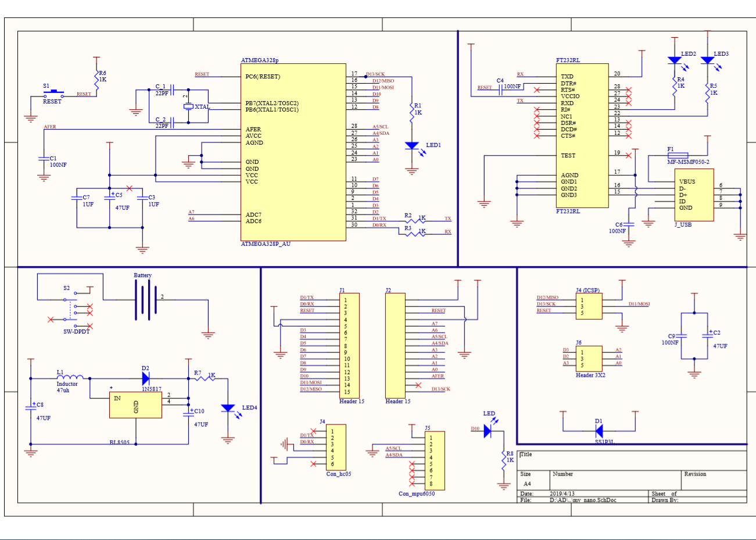Click the 'SW-DPDT' label text
This screenshot has width=756, height=540.
77,332
